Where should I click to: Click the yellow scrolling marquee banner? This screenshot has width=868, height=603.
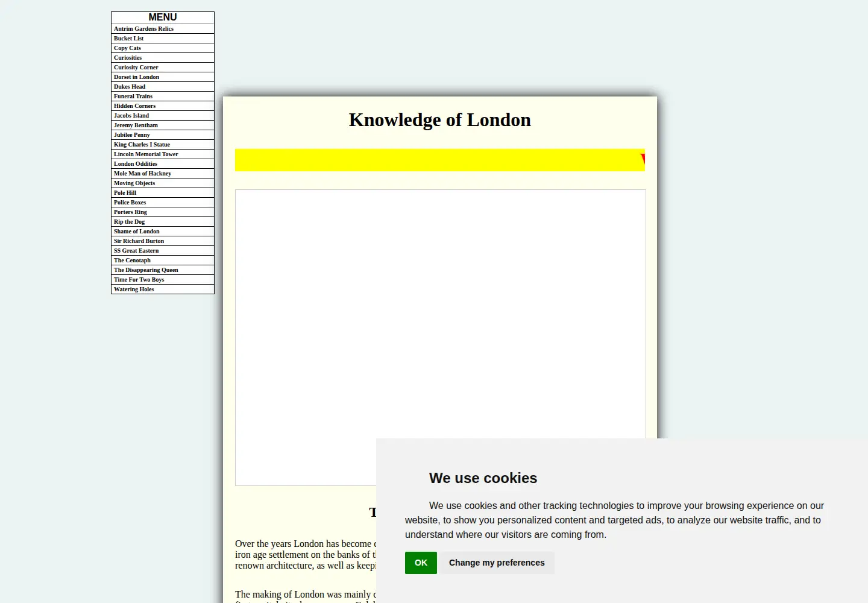click(x=440, y=160)
